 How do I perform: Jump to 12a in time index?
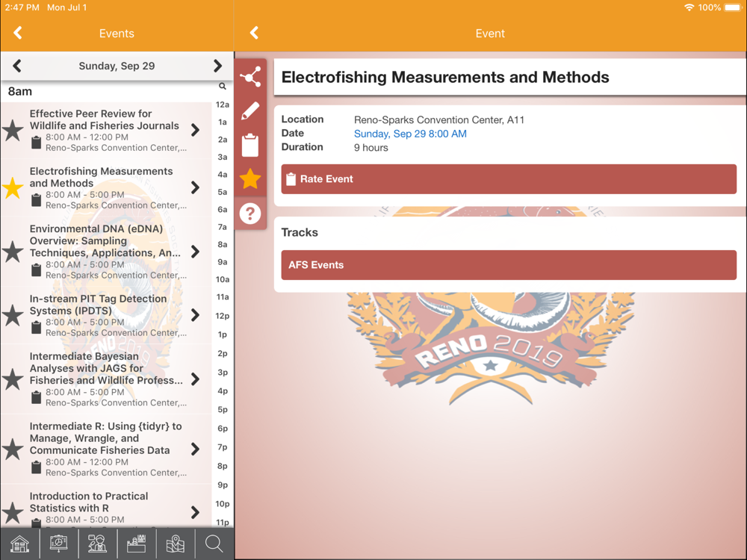(223, 105)
